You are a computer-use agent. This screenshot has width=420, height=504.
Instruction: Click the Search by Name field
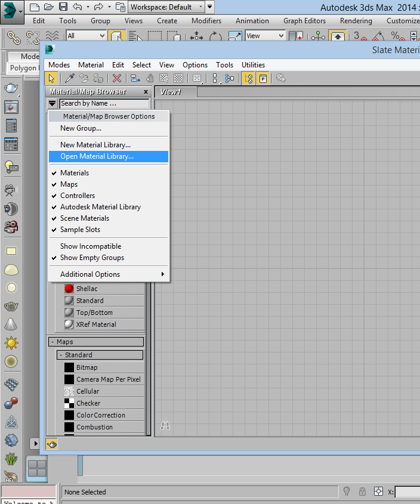click(x=103, y=103)
